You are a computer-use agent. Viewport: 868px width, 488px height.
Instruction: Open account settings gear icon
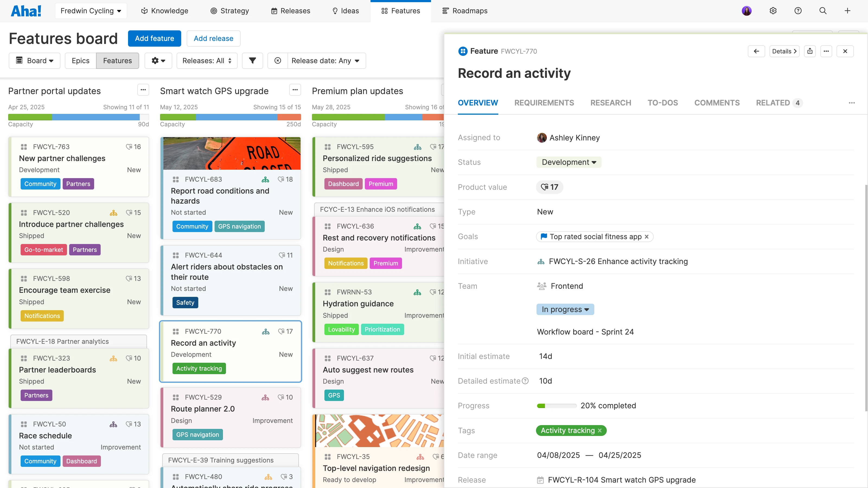coord(773,11)
